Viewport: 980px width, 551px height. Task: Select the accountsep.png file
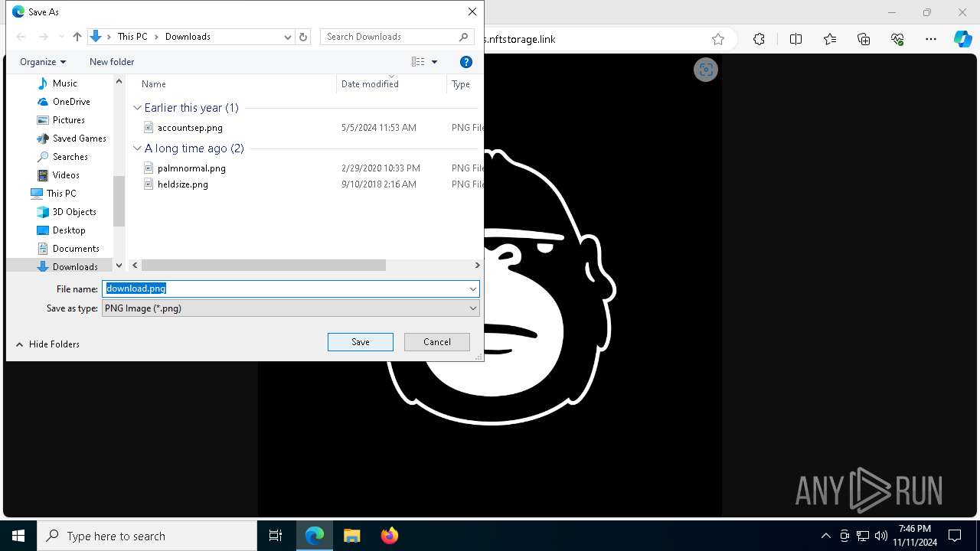click(190, 128)
